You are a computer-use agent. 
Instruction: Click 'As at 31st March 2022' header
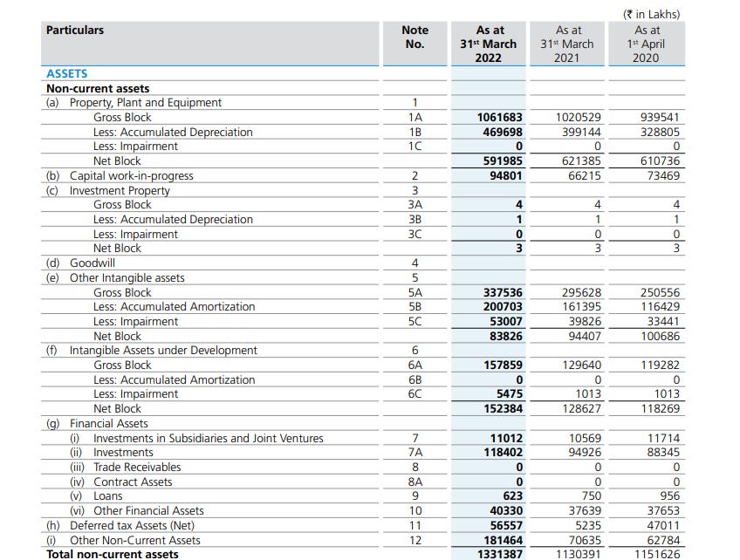point(489,44)
